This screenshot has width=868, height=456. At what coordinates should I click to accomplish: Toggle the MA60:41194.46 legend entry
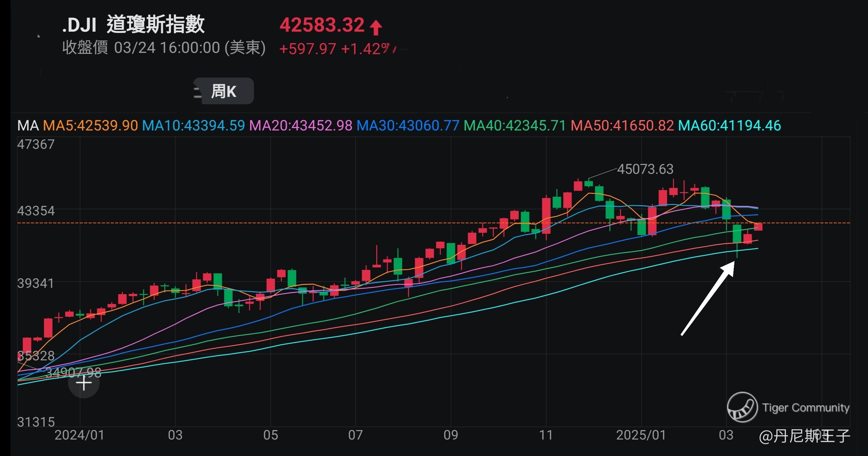[729, 126]
